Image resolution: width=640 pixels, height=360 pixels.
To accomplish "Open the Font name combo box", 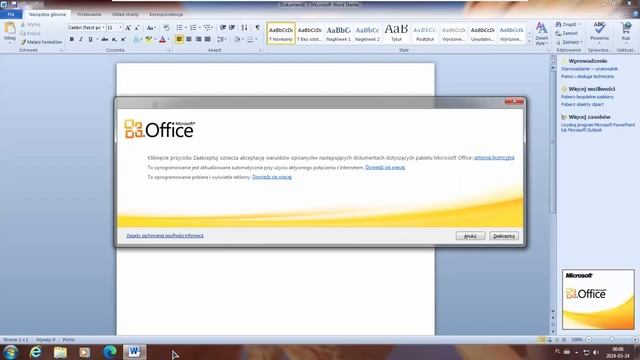I will click(x=86, y=27).
